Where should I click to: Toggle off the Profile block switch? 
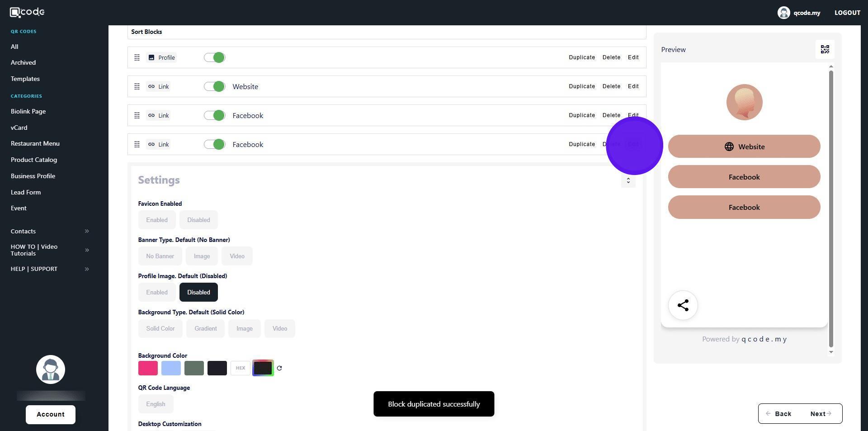pyautogui.click(x=215, y=57)
